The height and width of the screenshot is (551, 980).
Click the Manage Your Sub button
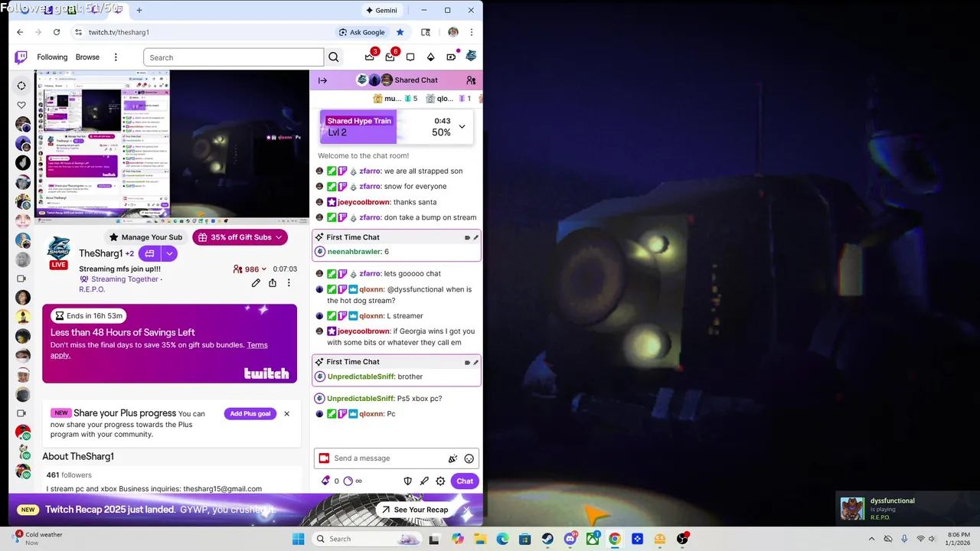coord(145,237)
